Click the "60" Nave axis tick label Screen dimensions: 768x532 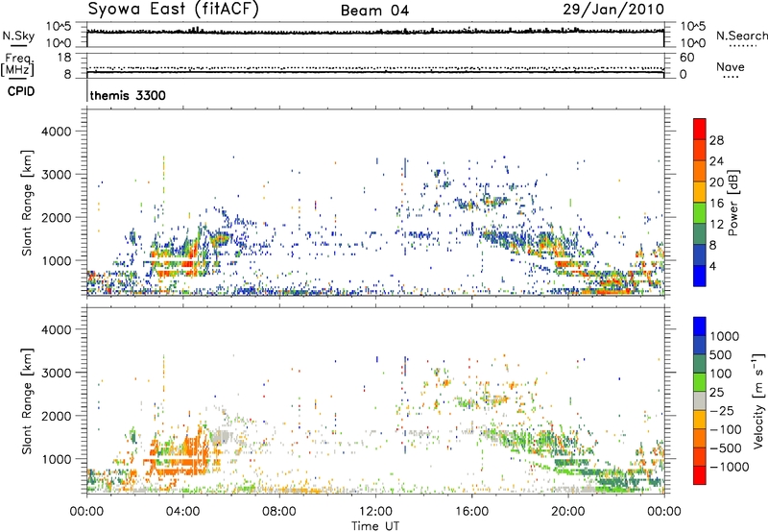pyautogui.click(x=686, y=58)
